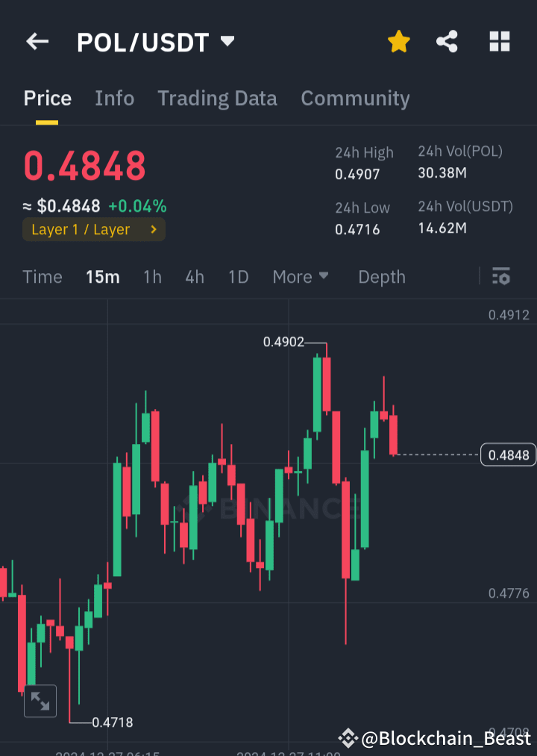Select the Time interval option

point(42,277)
